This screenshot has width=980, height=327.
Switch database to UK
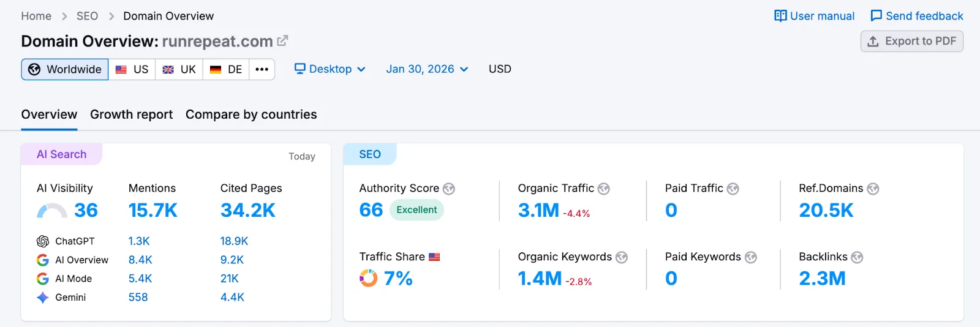[x=179, y=69]
